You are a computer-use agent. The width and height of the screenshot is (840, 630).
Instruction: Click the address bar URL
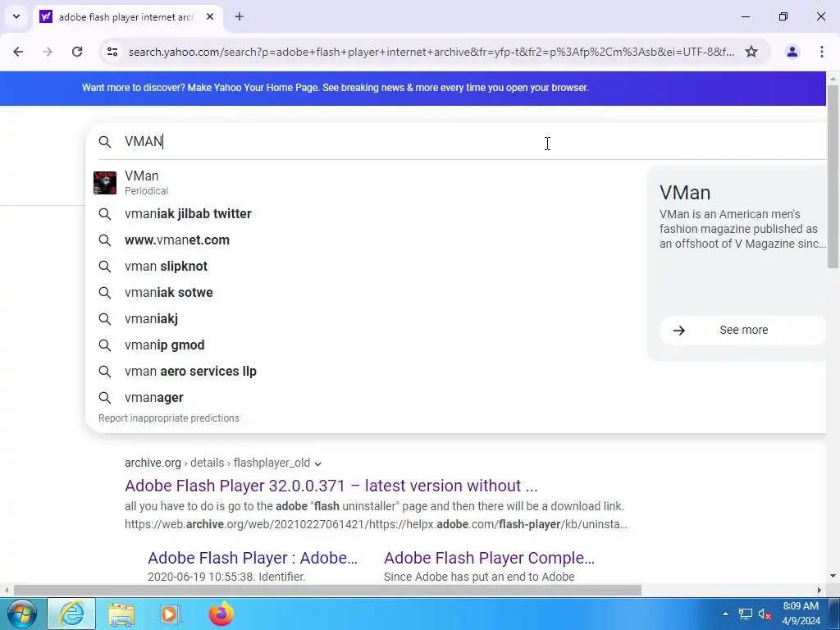431,52
